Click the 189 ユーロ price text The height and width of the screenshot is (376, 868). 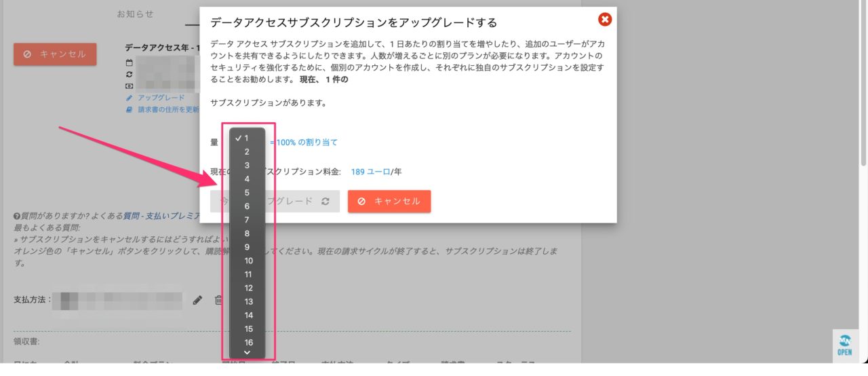(370, 172)
